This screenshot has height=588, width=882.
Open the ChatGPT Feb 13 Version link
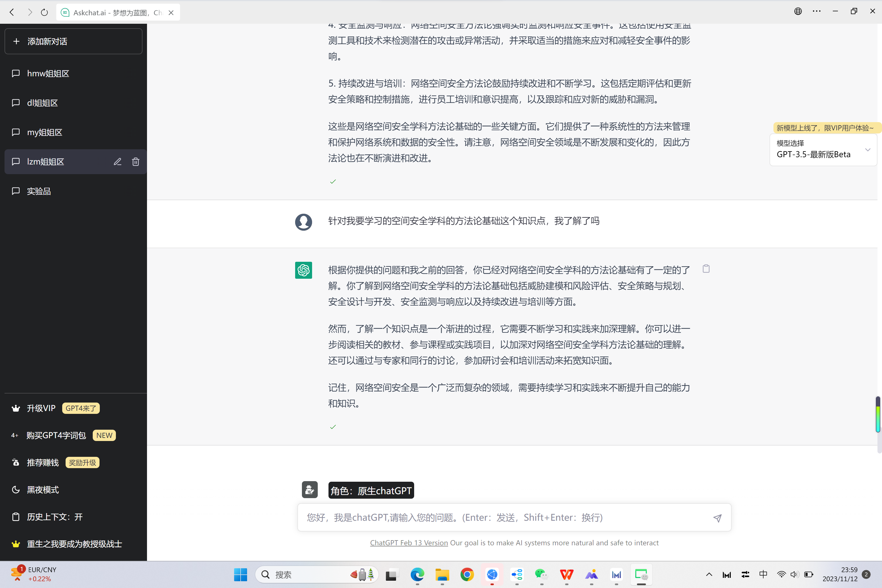coord(409,542)
